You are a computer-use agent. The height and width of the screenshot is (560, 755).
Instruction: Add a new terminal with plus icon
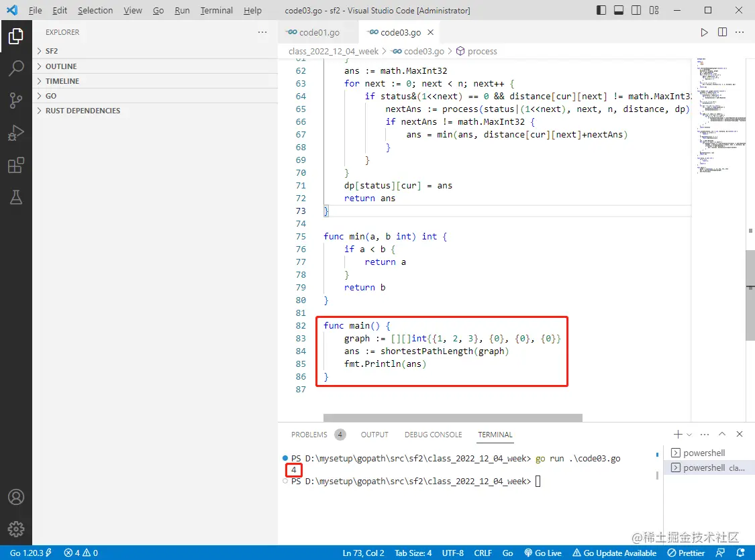[677, 435]
